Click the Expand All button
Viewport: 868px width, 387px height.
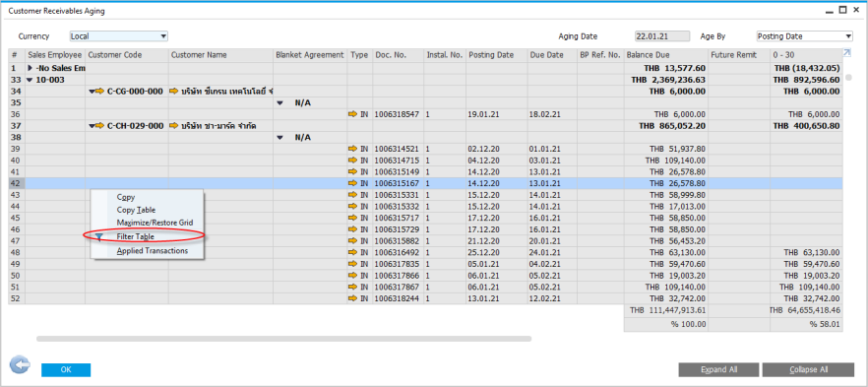coord(719,370)
